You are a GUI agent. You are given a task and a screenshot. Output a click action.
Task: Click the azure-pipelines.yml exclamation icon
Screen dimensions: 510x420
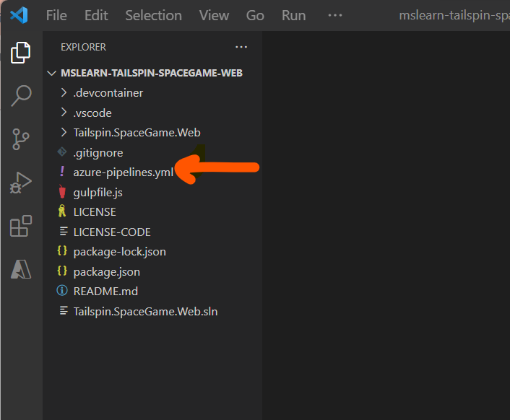(x=62, y=172)
